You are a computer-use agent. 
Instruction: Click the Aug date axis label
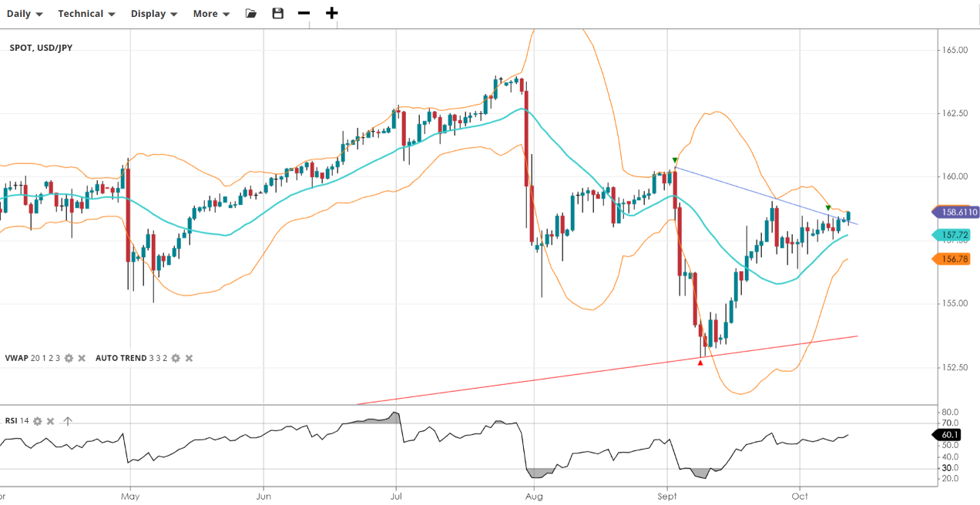533,497
